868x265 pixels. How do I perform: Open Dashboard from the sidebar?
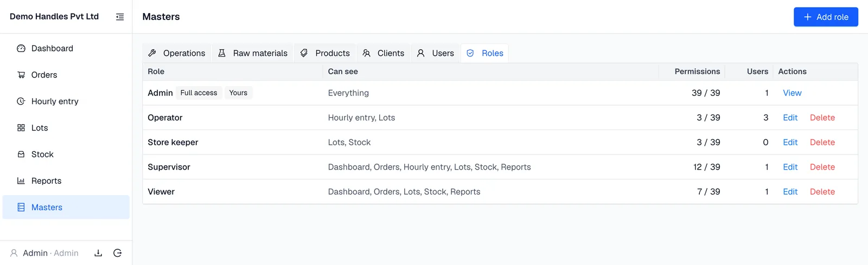(66, 48)
